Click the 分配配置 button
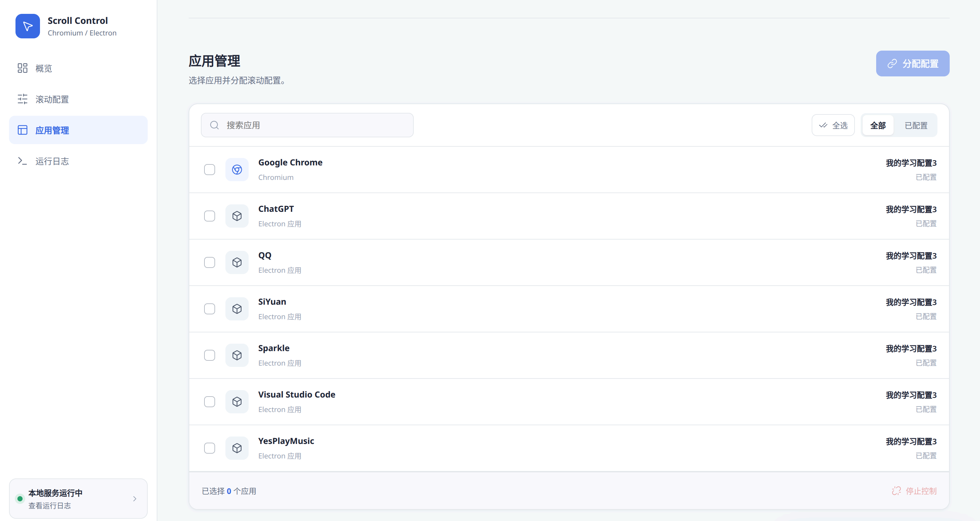The height and width of the screenshot is (521, 980). [913, 64]
